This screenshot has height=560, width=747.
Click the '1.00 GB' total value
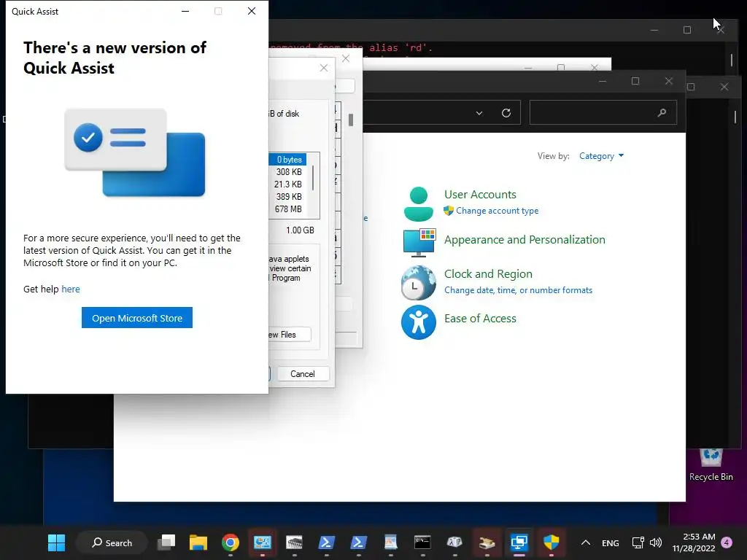(300, 230)
